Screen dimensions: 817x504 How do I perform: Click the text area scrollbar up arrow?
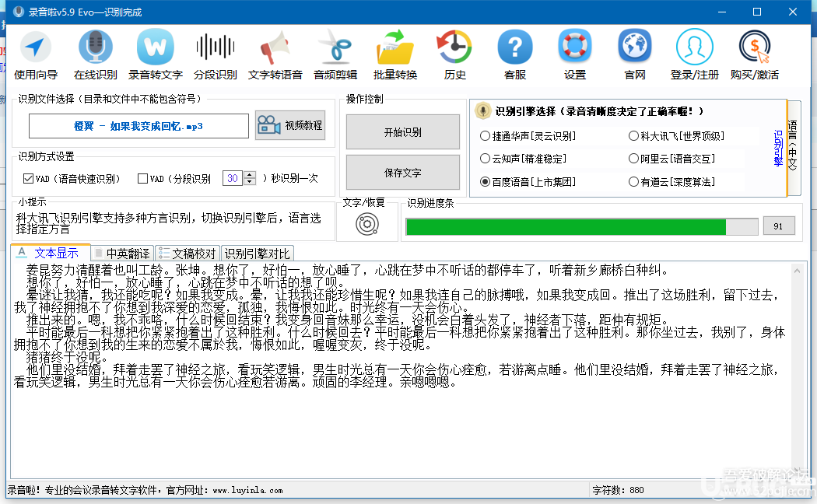797,271
